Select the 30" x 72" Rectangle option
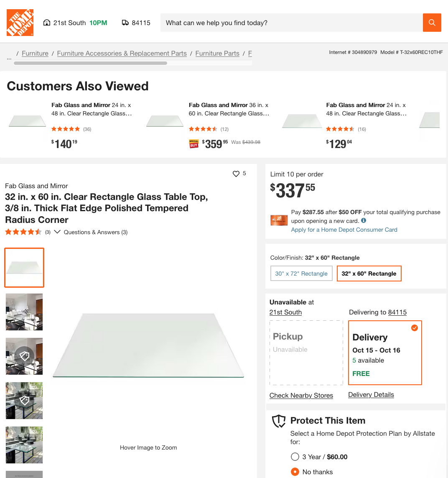The height and width of the screenshot is (478, 448). pyautogui.click(x=301, y=274)
